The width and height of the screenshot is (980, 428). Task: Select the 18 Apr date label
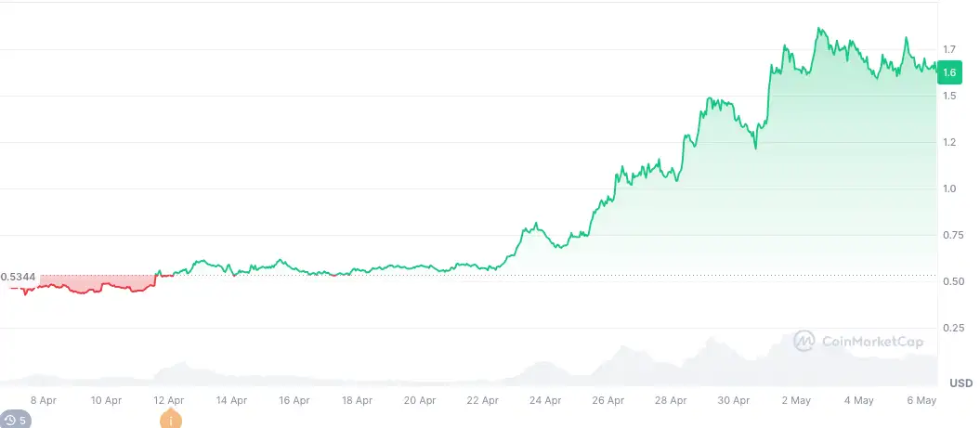point(357,401)
